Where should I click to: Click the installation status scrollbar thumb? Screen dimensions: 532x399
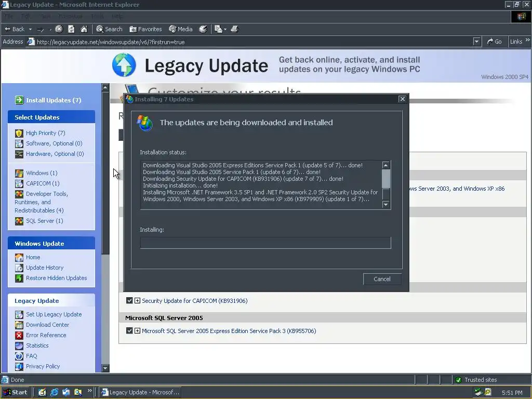[x=386, y=179]
